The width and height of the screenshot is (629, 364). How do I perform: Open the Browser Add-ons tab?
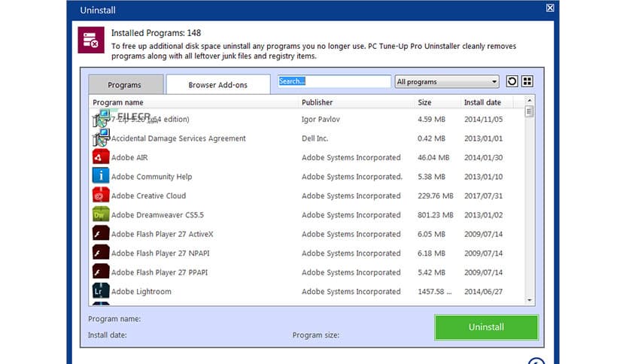[218, 84]
